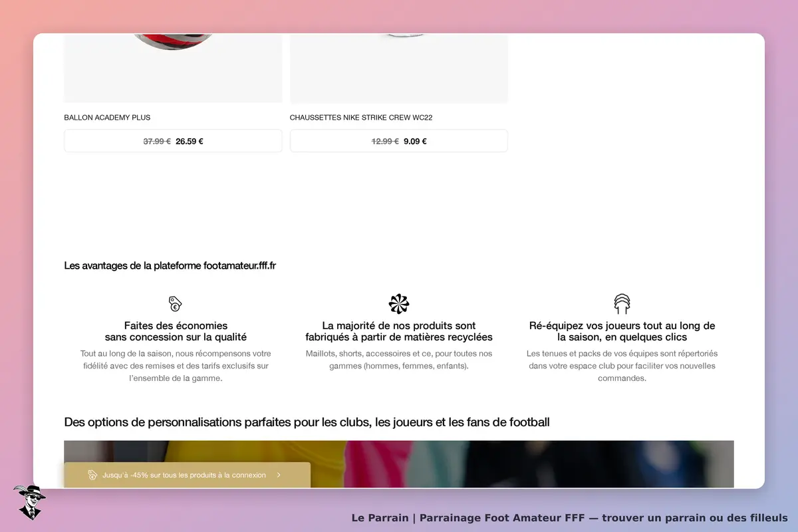This screenshot has width=798, height=532.
Task: Open the Chaussettes Nike Strike product image
Action: 399,68
